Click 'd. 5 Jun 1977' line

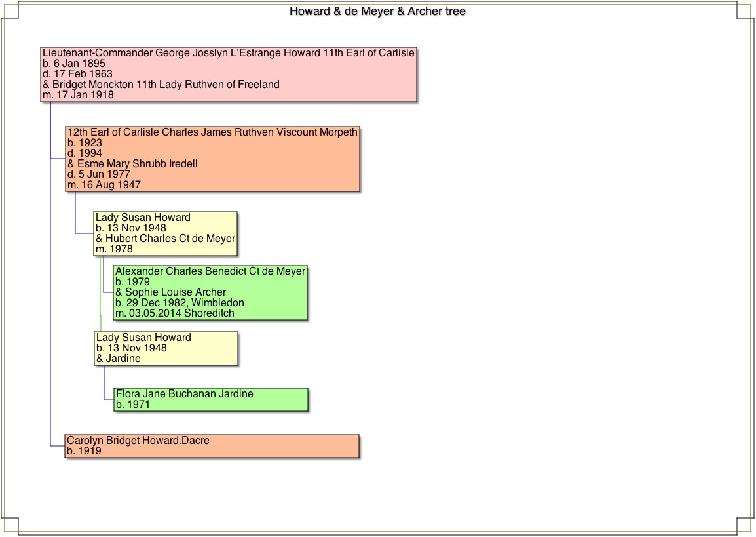pyautogui.click(x=99, y=174)
